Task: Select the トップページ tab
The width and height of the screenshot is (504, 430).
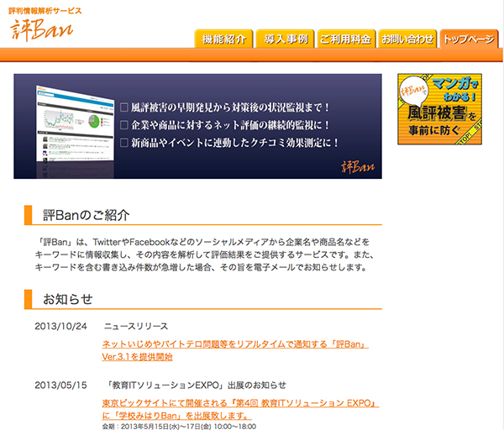Action: pos(469,39)
